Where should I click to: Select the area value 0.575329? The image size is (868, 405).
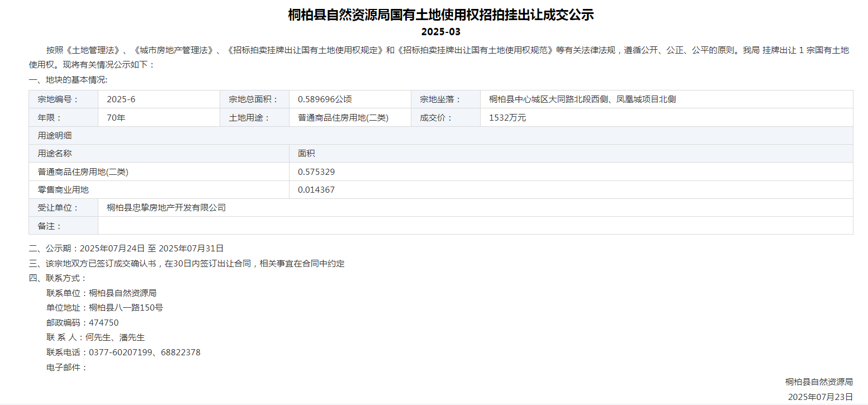314,171
